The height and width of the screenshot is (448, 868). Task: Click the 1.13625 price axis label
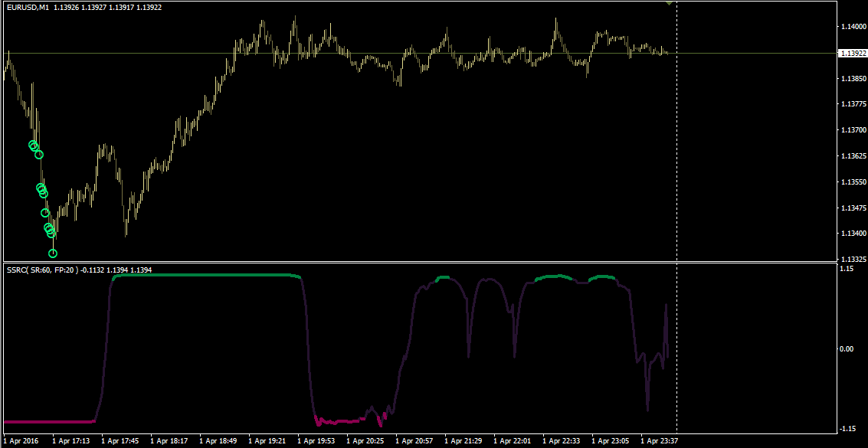pyautogui.click(x=853, y=156)
